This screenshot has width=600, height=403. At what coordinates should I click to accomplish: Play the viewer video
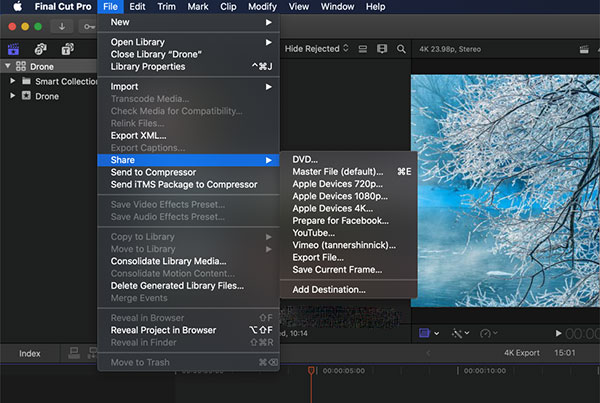(558, 333)
